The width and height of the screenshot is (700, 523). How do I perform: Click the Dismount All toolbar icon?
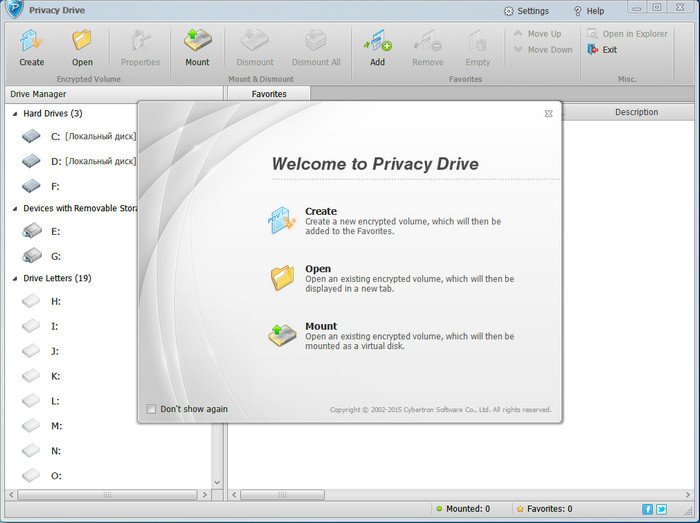pyautogui.click(x=316, y=41)
